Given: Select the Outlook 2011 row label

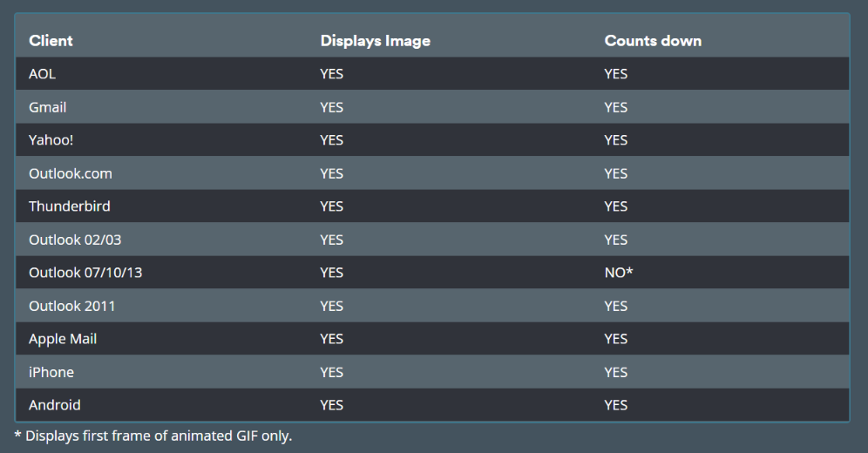Looking at the screenshot, I should 72,306.
